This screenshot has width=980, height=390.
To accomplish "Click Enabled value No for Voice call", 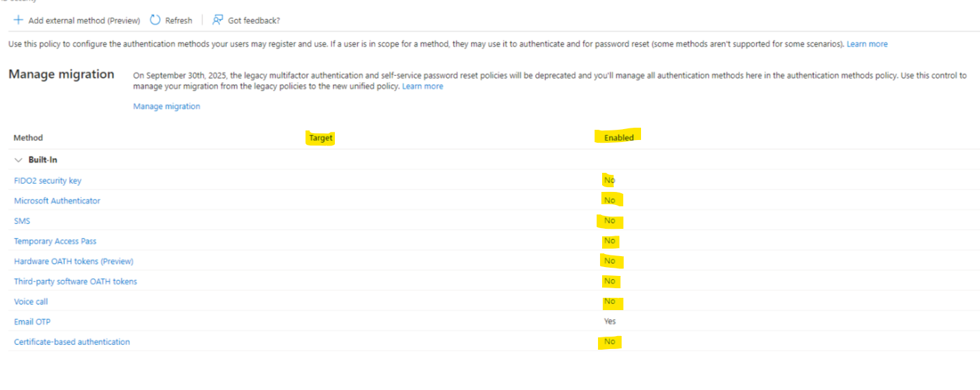I will (x=610, y=301).
